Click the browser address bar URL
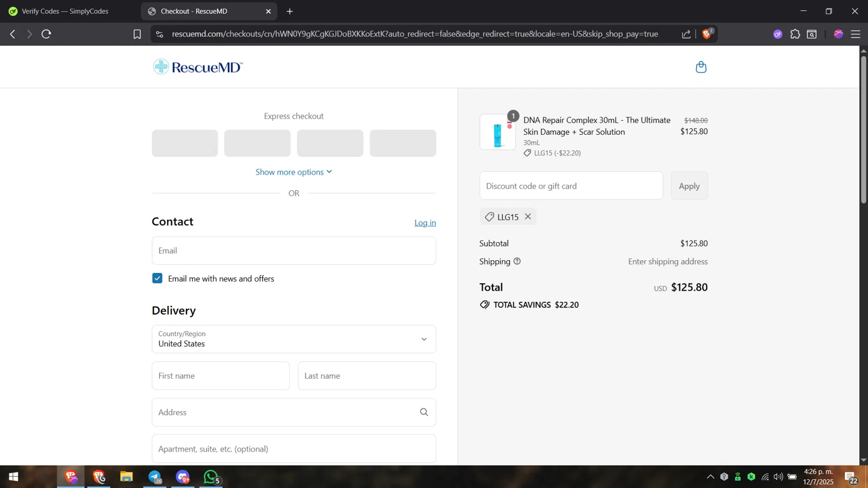The width and height of the screenshot is (868, 488). pos(415,34)
